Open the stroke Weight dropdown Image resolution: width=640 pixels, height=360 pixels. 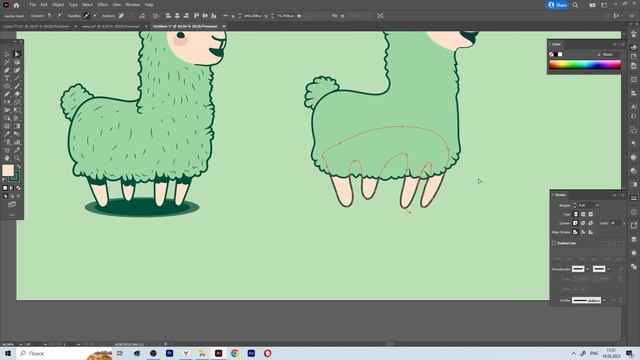point(598,205)
